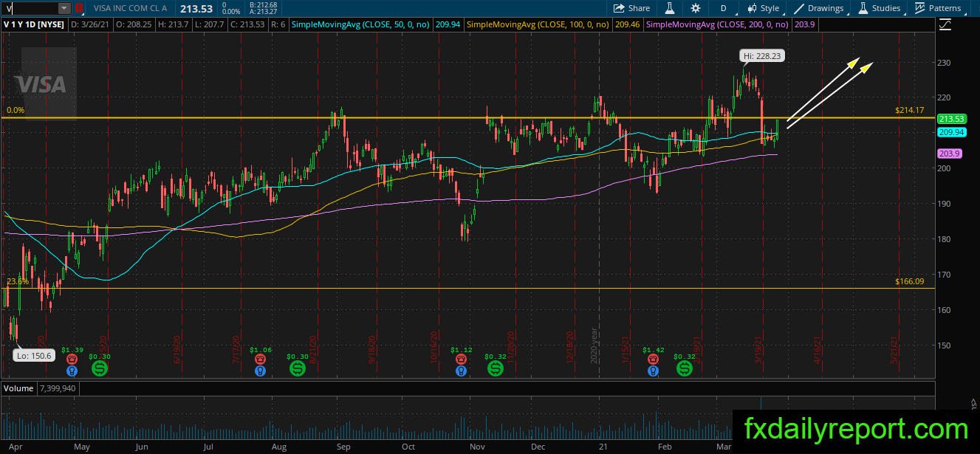This screenshot has height=454, width=980.
Task: Click the 'H: 213.7' high readout
Action: coord(173,25)
